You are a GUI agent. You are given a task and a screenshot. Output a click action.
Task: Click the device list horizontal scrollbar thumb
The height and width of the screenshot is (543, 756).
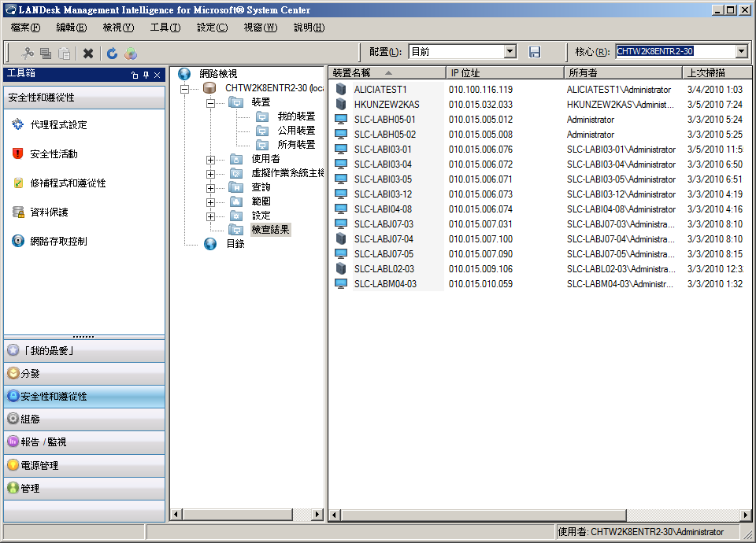coord(484,515)
